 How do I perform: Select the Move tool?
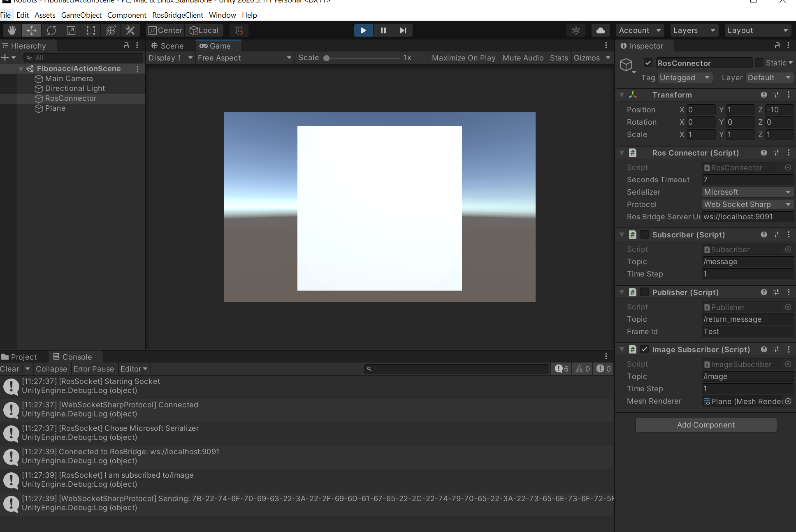pyautogui.click(x=31, y=30)
